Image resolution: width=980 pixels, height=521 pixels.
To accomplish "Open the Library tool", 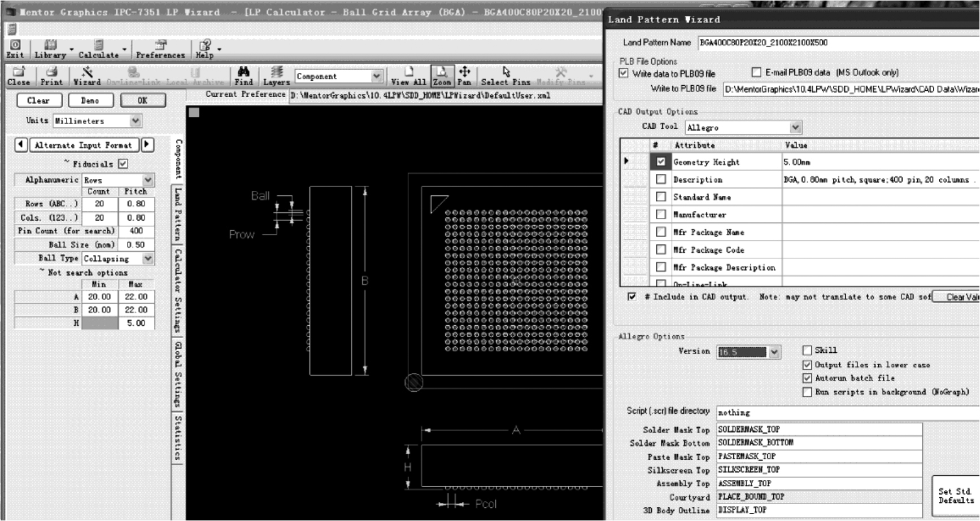I will (50, 49).
